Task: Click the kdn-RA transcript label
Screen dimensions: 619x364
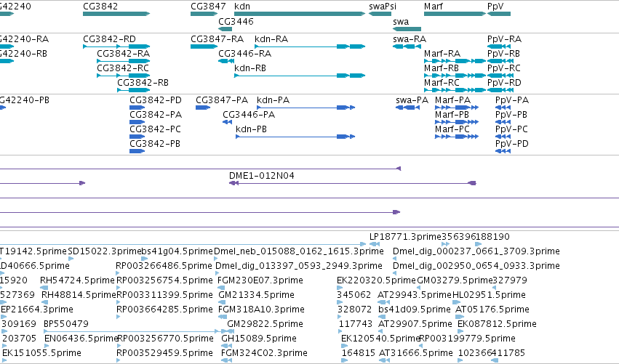Action: click(x=271, y=39)
